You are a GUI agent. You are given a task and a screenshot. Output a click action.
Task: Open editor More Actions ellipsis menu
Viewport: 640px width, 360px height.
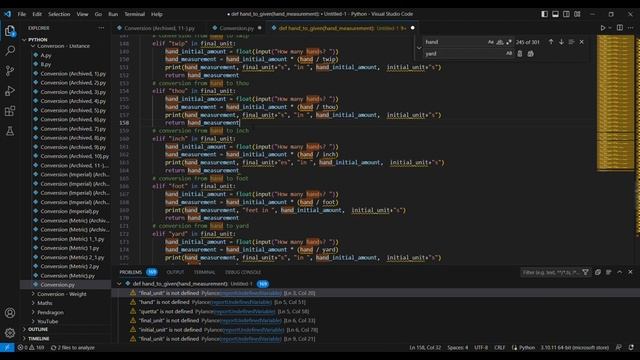coord(631,28)
